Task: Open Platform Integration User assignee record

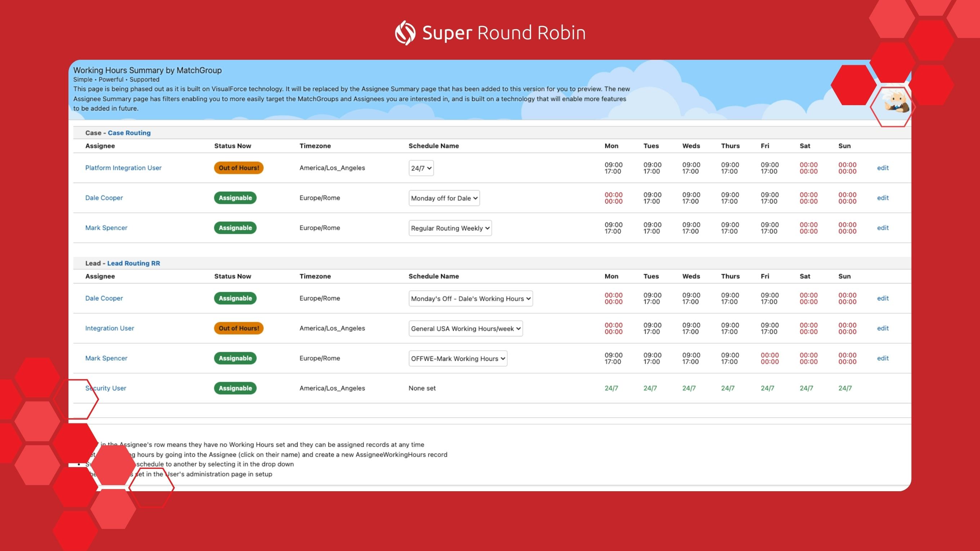Action: coord(123,168)
